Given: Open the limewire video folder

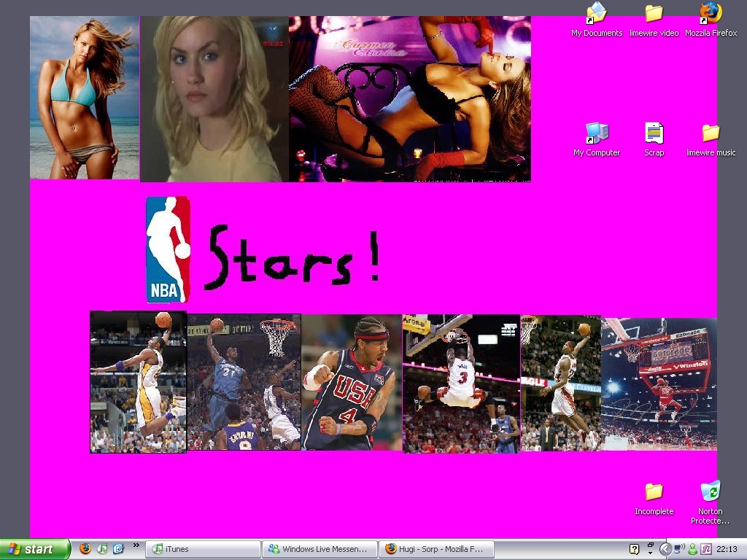Looking at the screenshot, I should [x=654, y=20].
